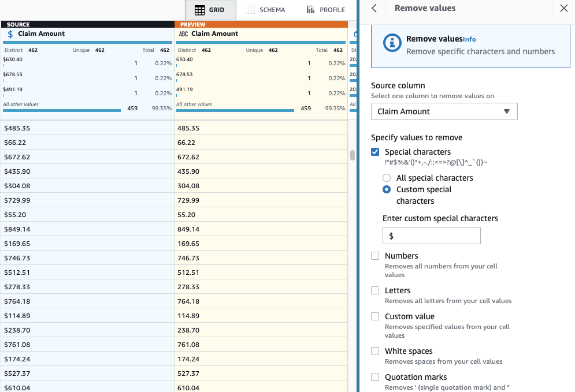Click preview 'All other values' distribution bar
Image resolution: width=575 pixels, height=392 pixels.
235,110
